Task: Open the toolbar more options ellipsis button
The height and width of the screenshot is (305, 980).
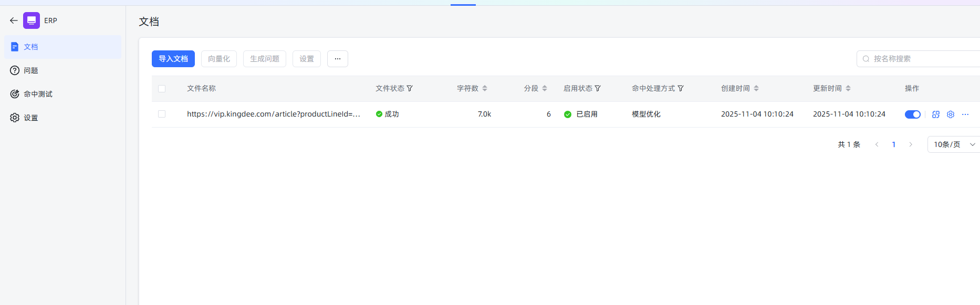Action: pyautogui.click(x=338, y=59)
